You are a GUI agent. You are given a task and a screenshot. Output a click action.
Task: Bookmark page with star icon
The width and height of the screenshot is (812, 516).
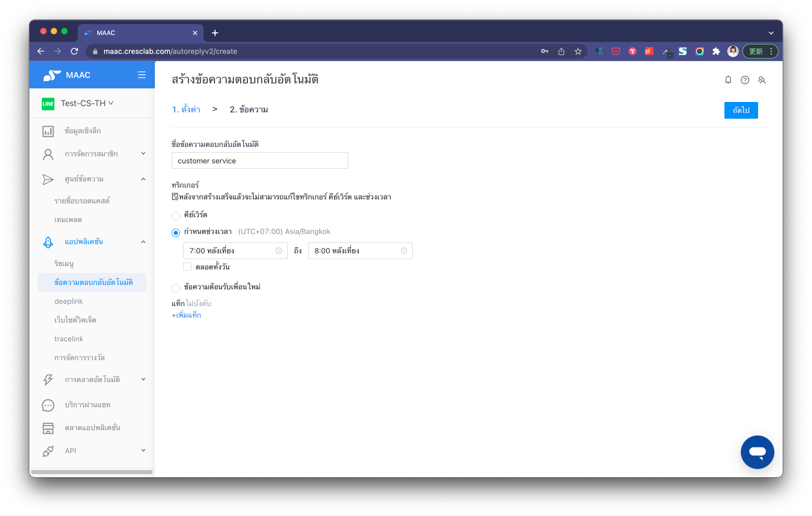pos(578,51)
